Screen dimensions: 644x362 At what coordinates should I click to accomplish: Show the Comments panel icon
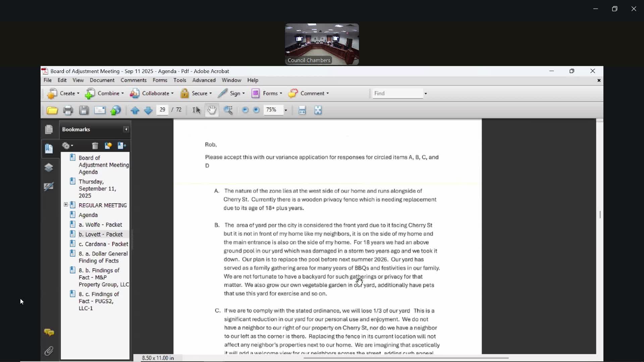[49, 332]
